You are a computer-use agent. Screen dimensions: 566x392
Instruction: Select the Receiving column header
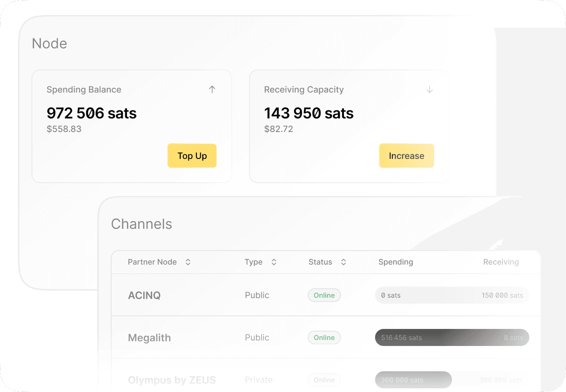(x=501, y=262)
